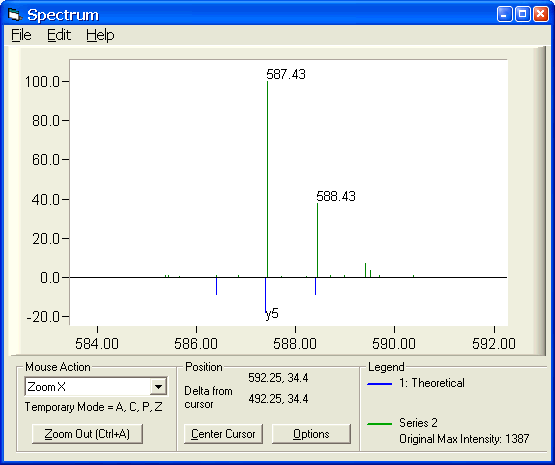This screenshot has width=555, height=465.
Task: Click the green Series 2 legend line
Action: pos(379,424)
